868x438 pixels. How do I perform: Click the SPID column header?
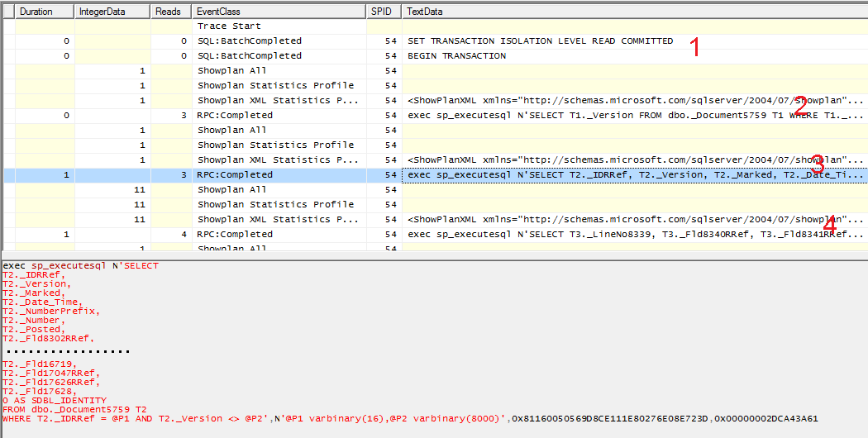[x=384, y=12]
